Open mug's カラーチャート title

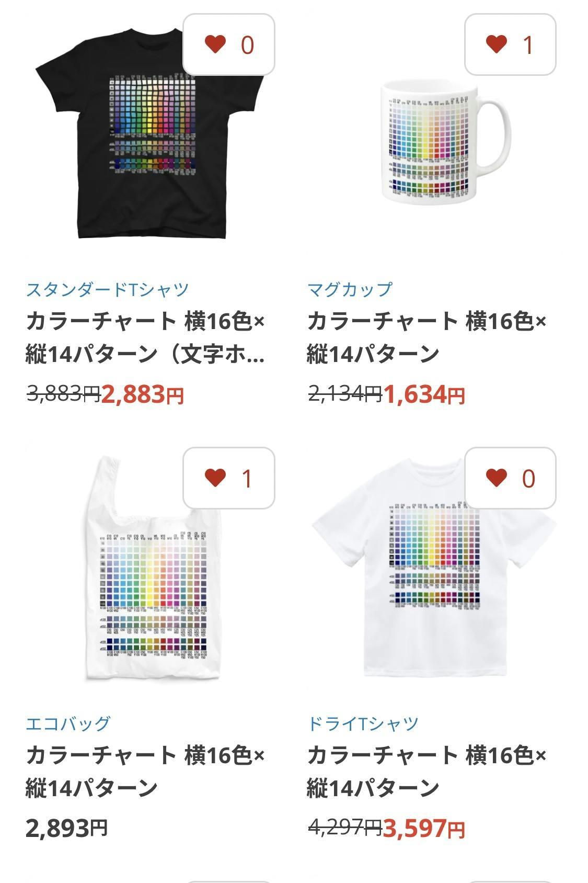coord(426,337)
